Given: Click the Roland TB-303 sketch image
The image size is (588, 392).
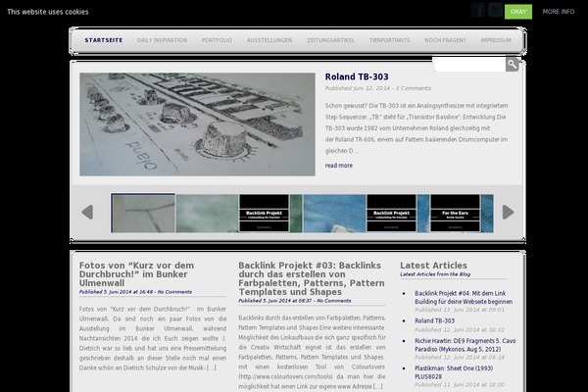Looking at the screenshot, I should click(x=197, y=124).
